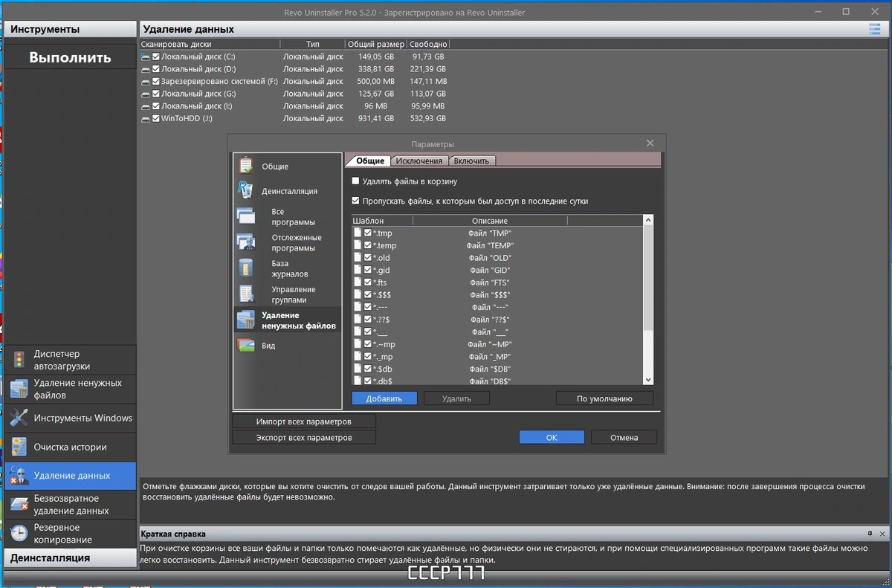Image resolution: width=892 pixels, height=588 pixels.
Task: Click the file icon next to *.tmp
Action: tap(358, 233)
